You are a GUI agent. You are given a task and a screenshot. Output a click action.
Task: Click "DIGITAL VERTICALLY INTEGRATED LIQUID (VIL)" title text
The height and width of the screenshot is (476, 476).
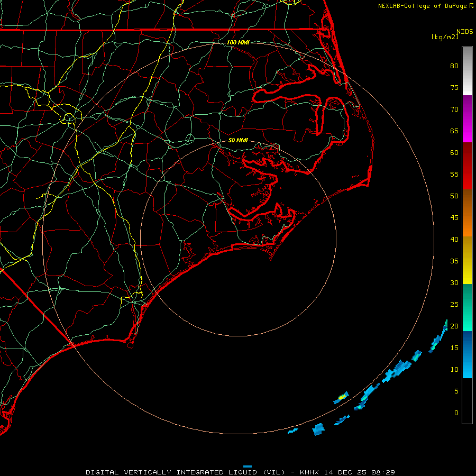[x=186, y=472]
